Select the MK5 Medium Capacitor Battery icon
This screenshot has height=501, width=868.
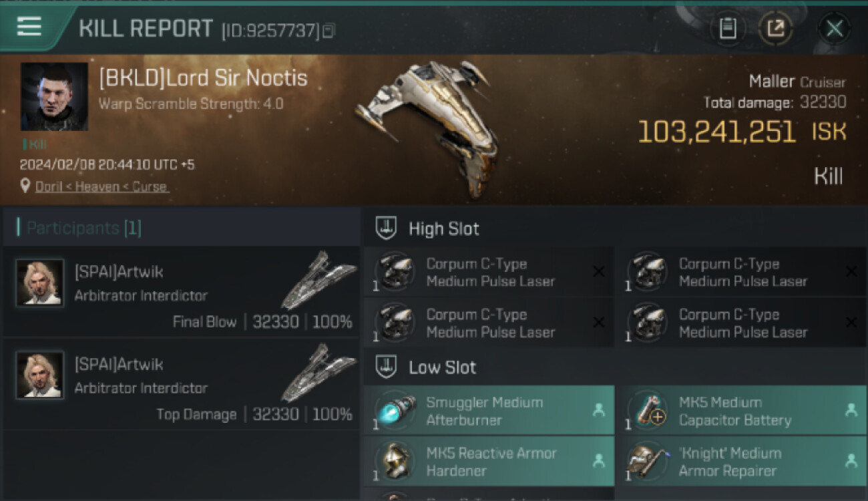pos(648,411)
